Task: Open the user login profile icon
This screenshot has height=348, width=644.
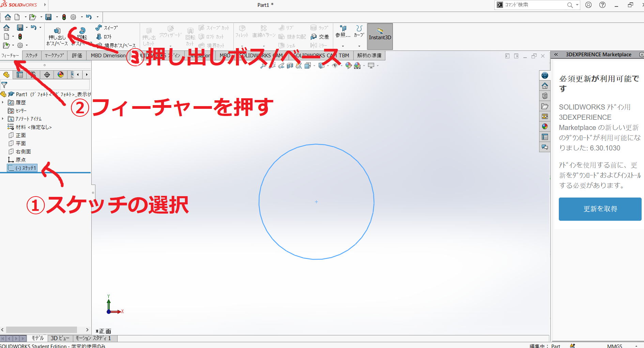Action: 588,5
